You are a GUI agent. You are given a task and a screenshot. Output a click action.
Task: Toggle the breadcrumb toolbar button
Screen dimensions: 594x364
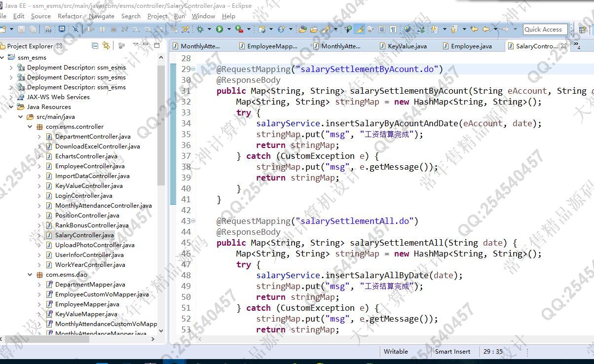(348, 30)
